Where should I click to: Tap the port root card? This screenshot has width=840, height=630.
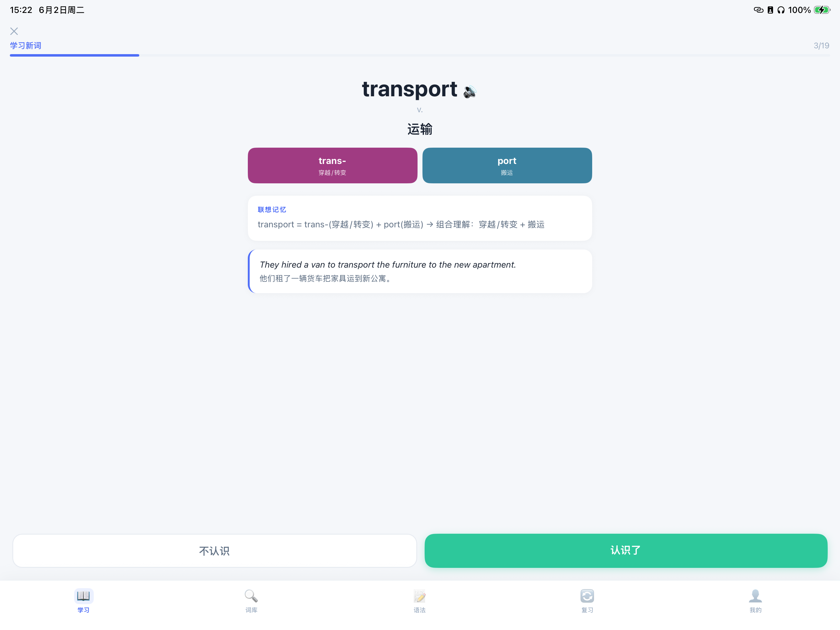507,166
